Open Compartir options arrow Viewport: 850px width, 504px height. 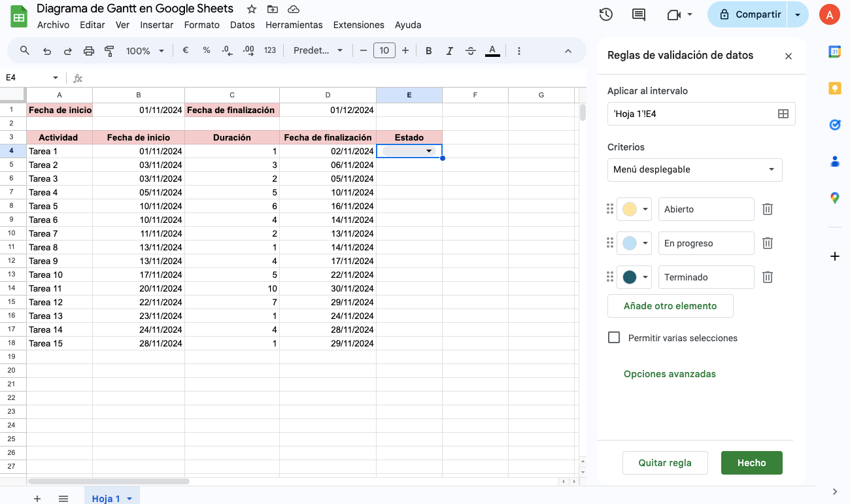coord(798,14)
